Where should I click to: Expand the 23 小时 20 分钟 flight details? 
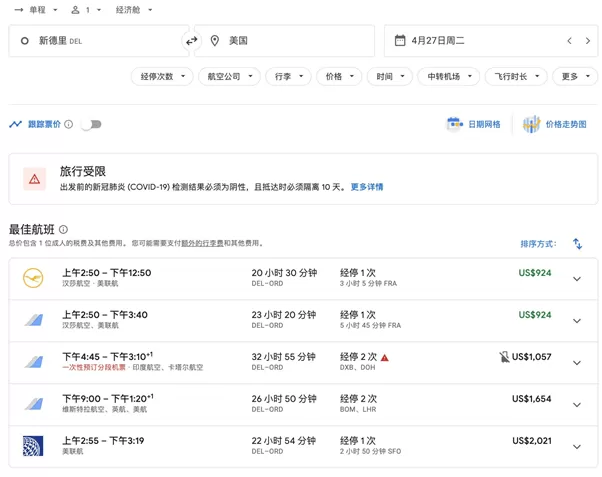(577, 321)
